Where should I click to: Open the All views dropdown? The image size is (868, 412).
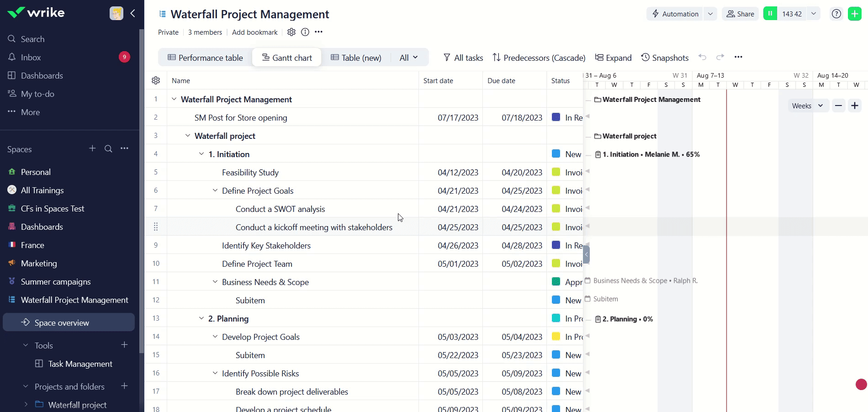(408, 58)
